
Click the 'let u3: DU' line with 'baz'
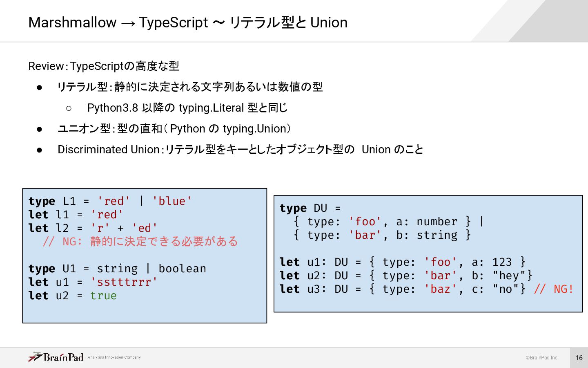pos(402,289)
